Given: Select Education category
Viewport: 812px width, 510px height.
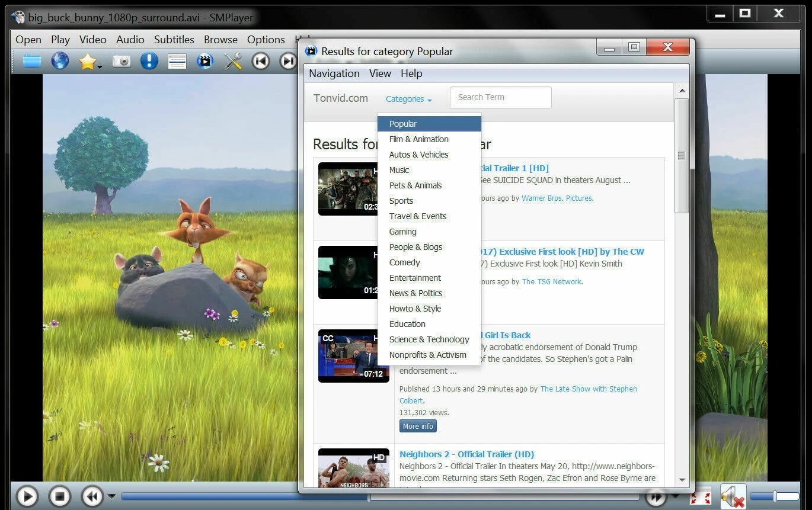Looking at the screenshot, I should [429, 324].
